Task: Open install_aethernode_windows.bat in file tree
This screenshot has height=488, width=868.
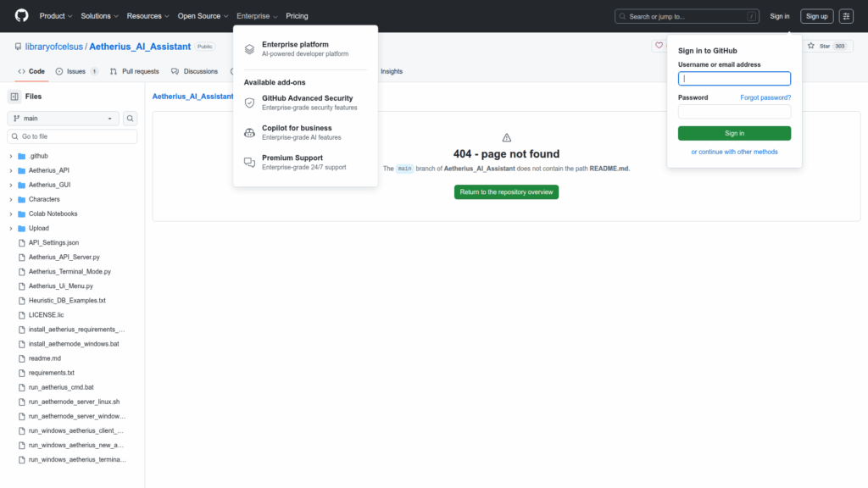Action: coord(74,344)
